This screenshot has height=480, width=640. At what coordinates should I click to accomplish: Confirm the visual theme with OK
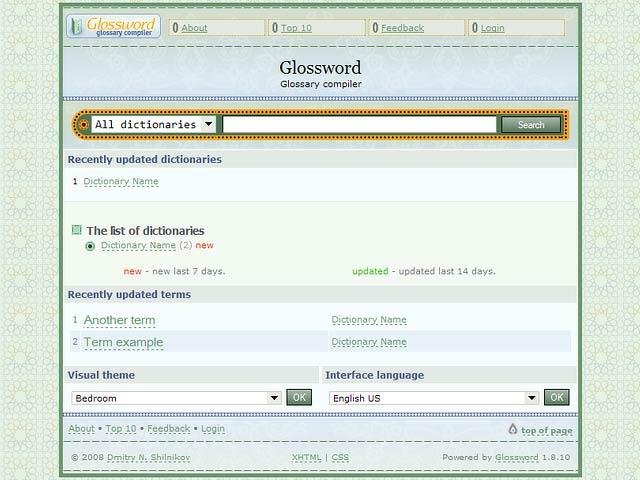[299, 398]
